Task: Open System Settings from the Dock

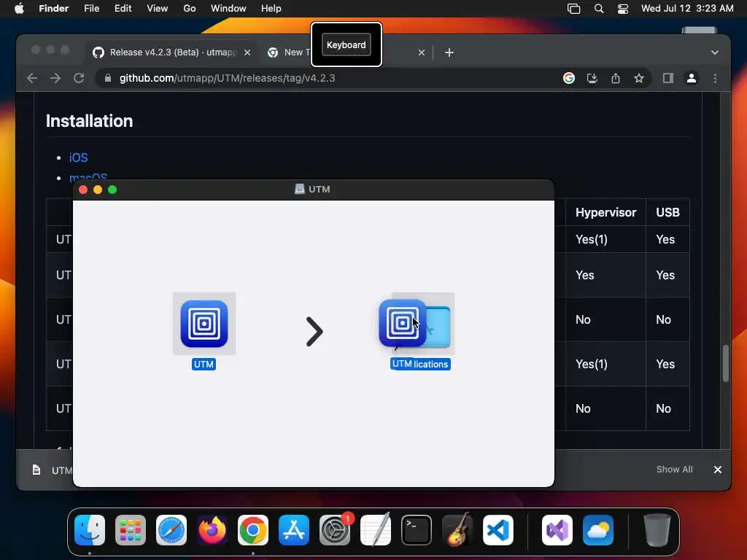Action: [335, 530]
